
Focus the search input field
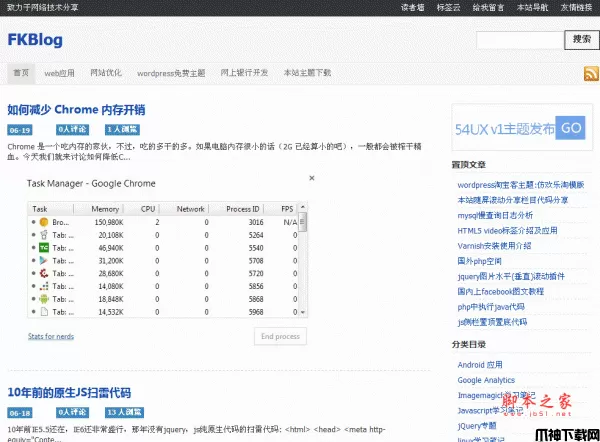[x=520, y=40]
